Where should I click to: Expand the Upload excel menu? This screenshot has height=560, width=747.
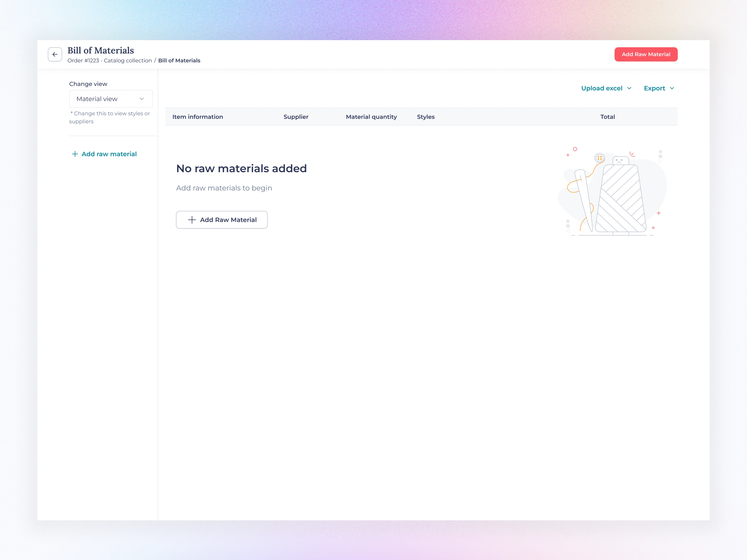[x=601, y=88]
